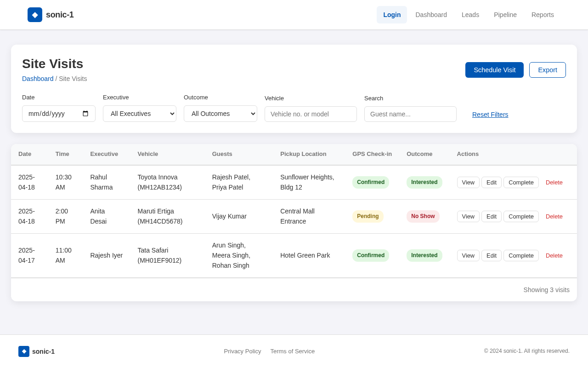
Task: Open the Reports nav item
Action: [x=543, y=15]
